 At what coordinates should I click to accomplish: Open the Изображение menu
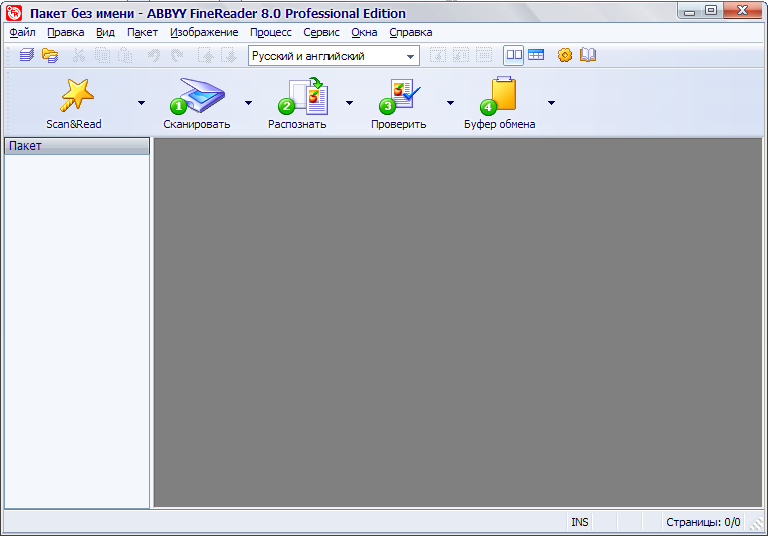(204, 32)
